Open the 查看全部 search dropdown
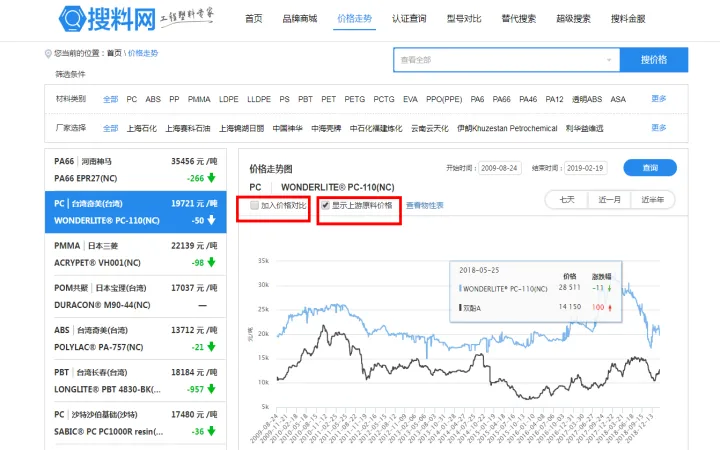This screenshot has height=450, width=720. point(506,60)
